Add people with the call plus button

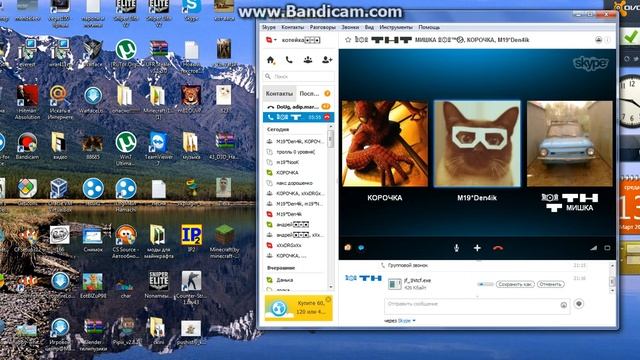pyautogui.click(x=477, y=248)
